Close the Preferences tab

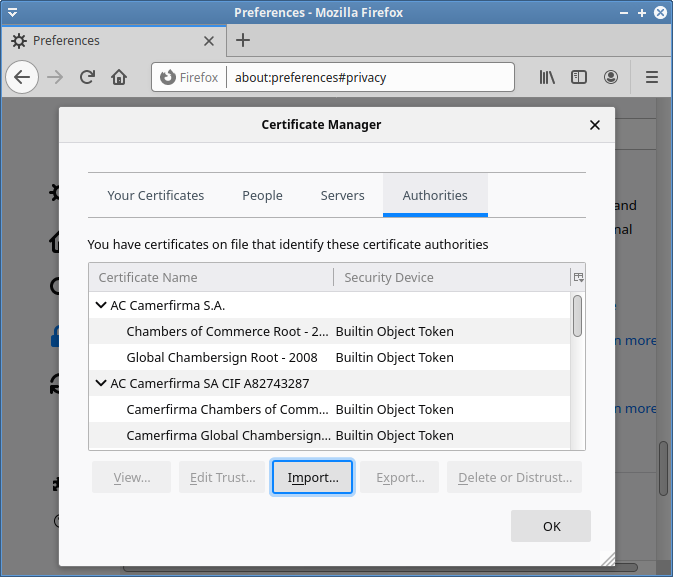(x=209, y=41)
